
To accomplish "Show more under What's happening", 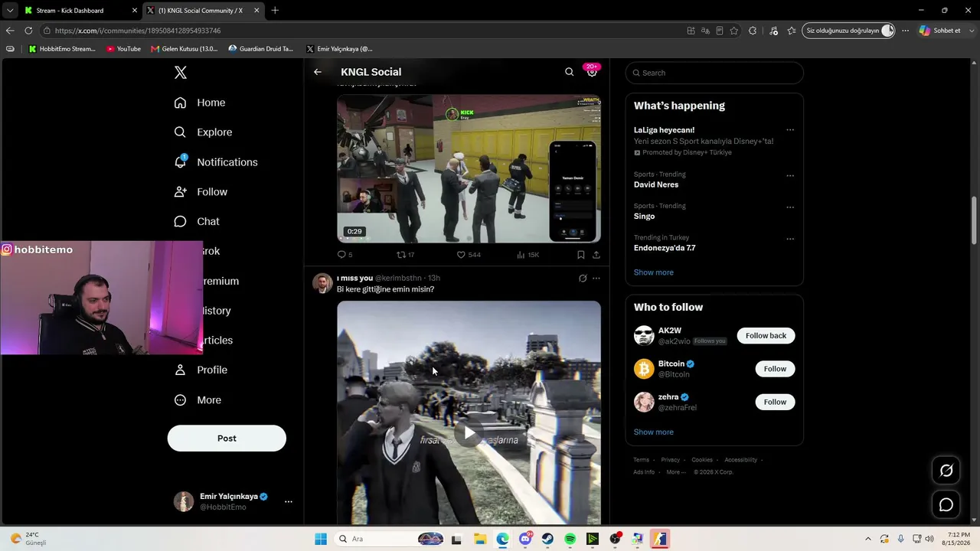I will point(654,272).
